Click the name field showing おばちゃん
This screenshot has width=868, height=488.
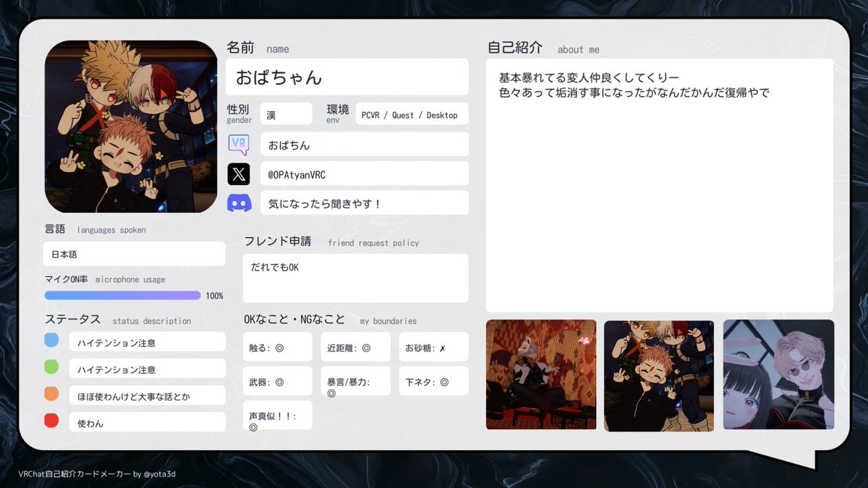[x=347, y=77]
